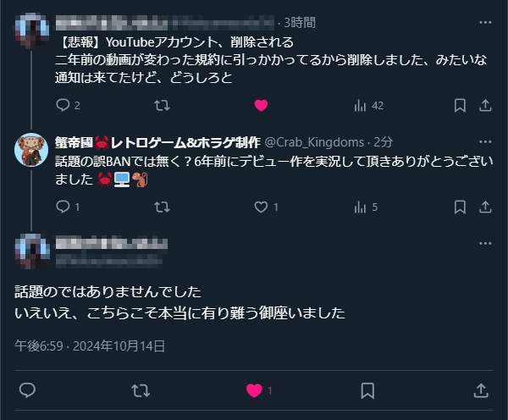
Task: Unlike the first tweet's pink heart
Action: (261, 105)
